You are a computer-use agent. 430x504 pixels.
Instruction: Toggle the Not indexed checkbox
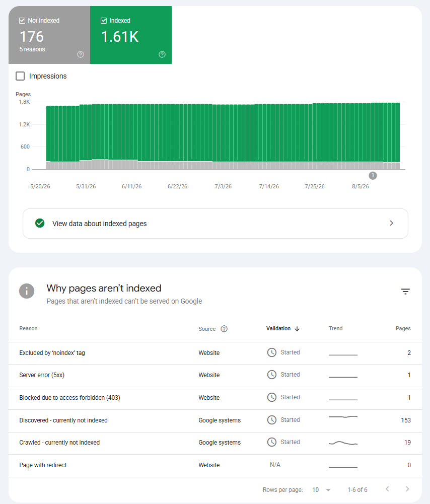coord(22,21)
